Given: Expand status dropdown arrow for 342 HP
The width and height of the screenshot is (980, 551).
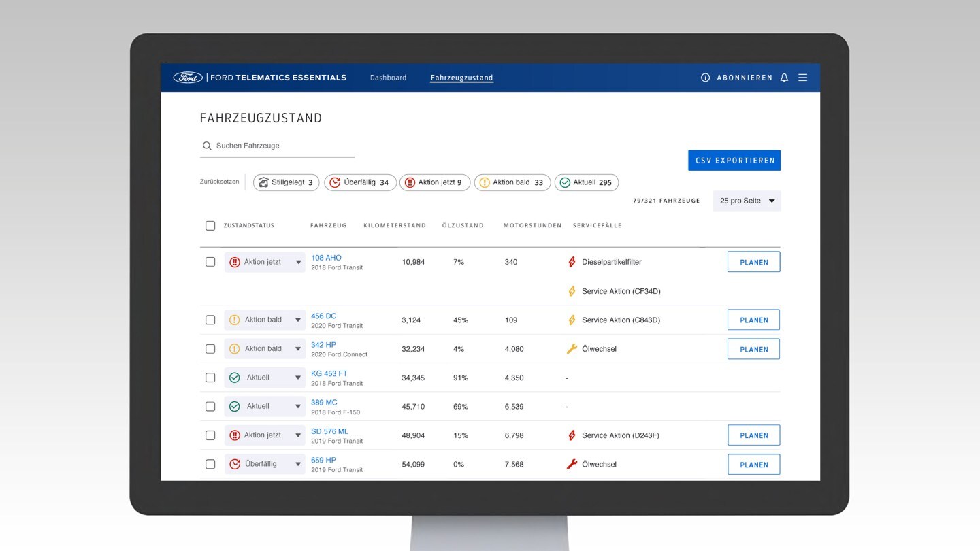Looking at the screenshot, I should coord(298,349).
